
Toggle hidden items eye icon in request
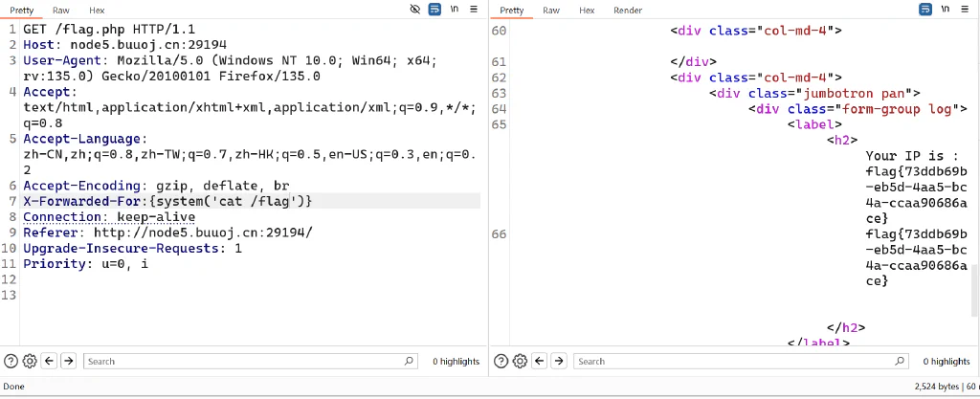(x=414, y=10)
